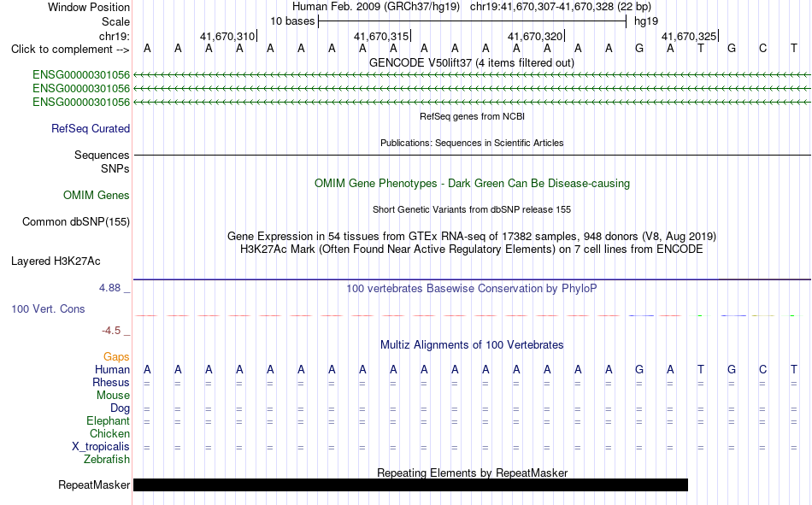
Task: Click the Gaps label in Multiz track
Action: click(116, 356)
